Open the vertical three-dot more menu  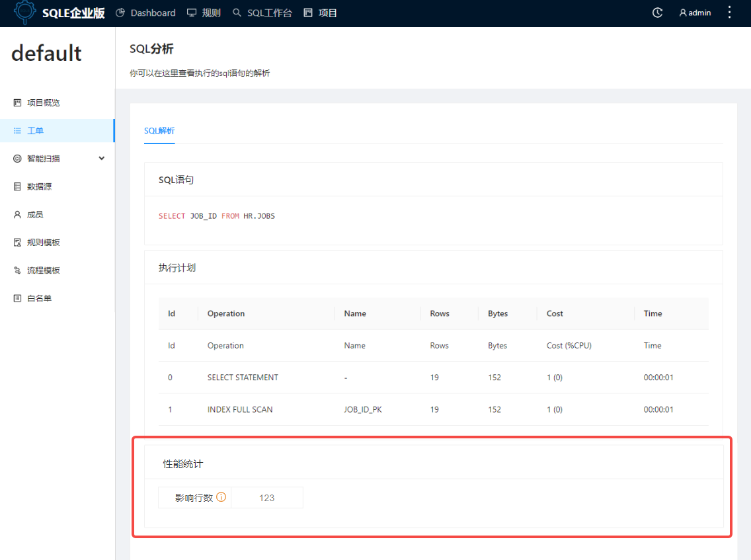[729, 13]
